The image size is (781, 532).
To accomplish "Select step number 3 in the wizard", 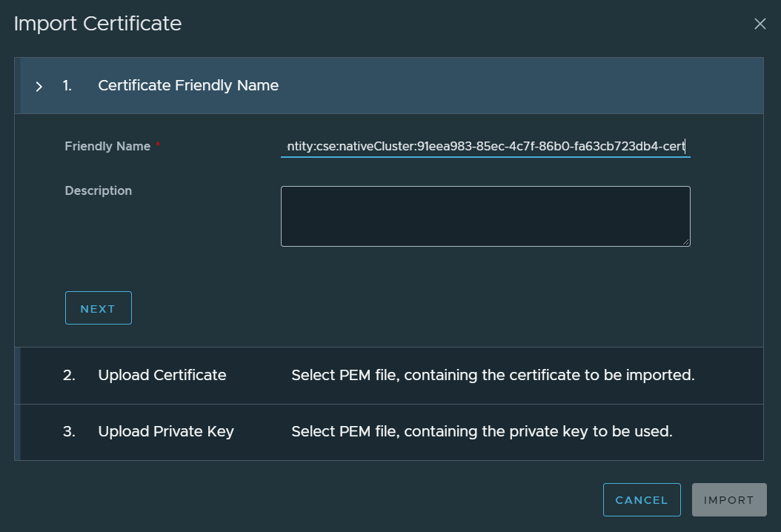I will pos(69,431).
